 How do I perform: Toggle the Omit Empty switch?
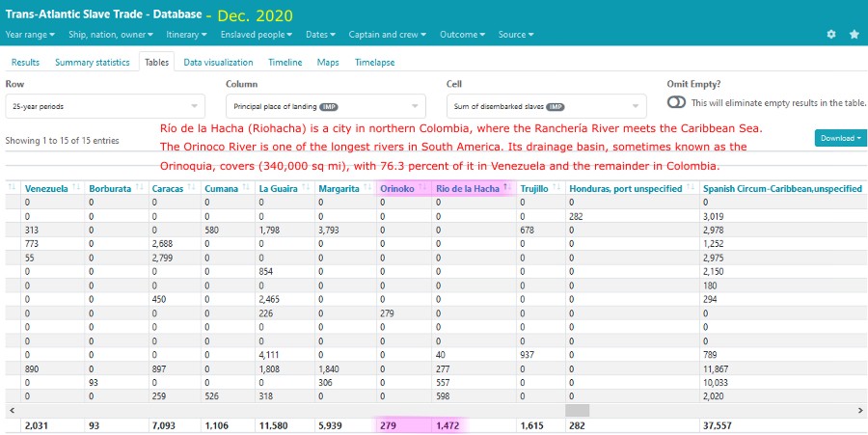676,102
